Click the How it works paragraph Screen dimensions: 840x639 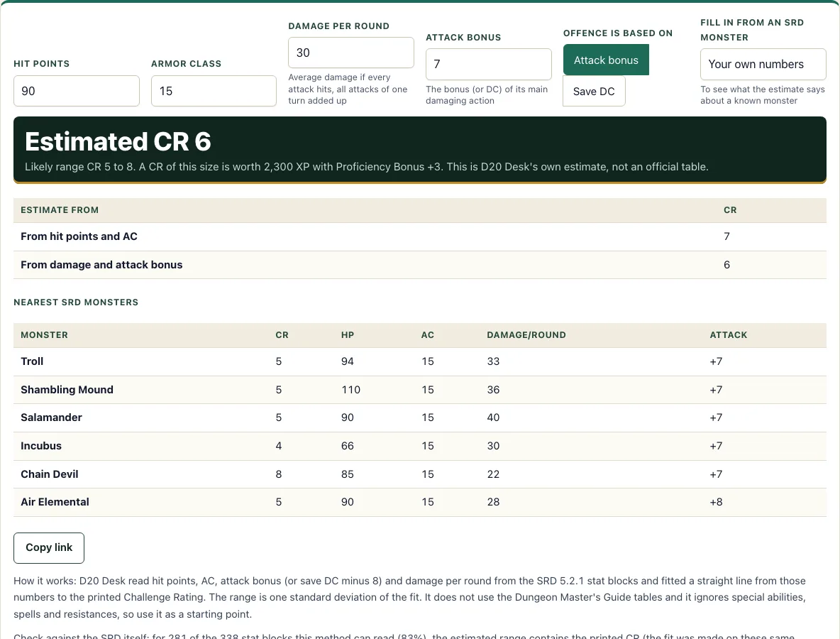coord(410,597)
